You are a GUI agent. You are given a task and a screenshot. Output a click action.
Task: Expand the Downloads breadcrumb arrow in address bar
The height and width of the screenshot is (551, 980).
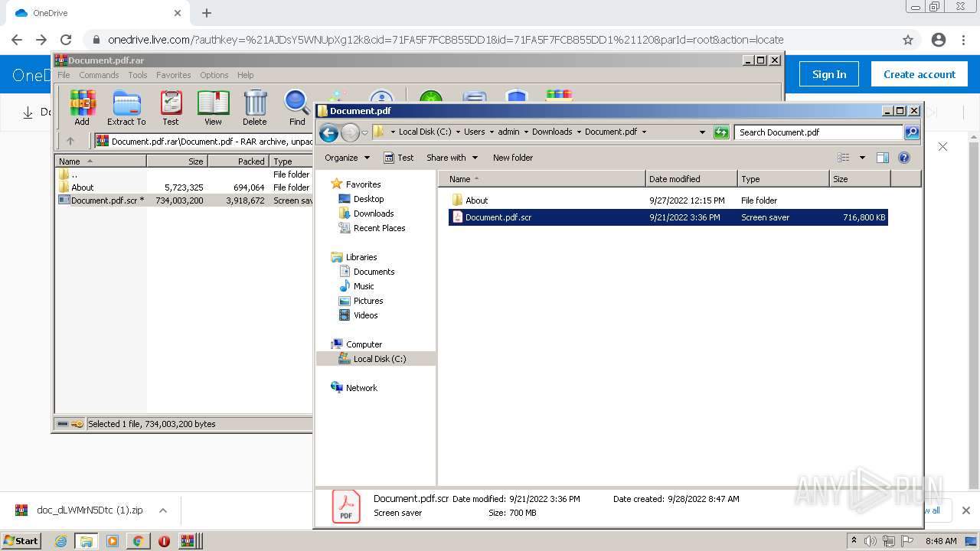579,132
